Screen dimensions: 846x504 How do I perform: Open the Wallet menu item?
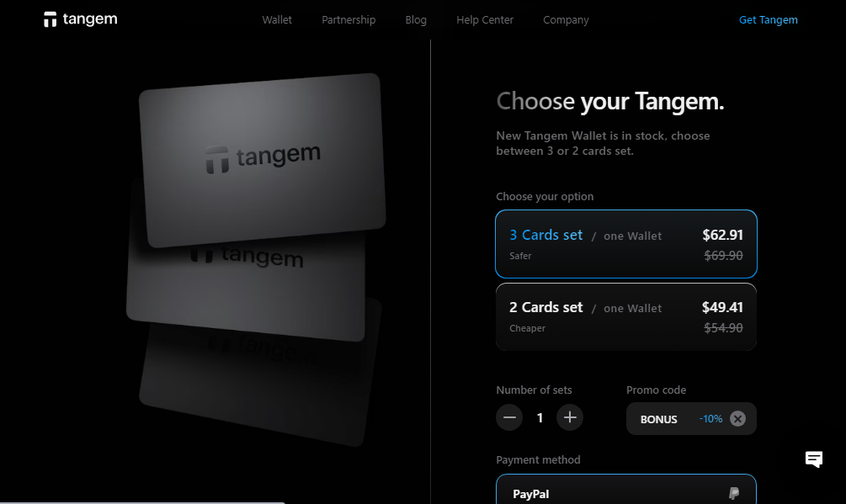pos(277,20)
